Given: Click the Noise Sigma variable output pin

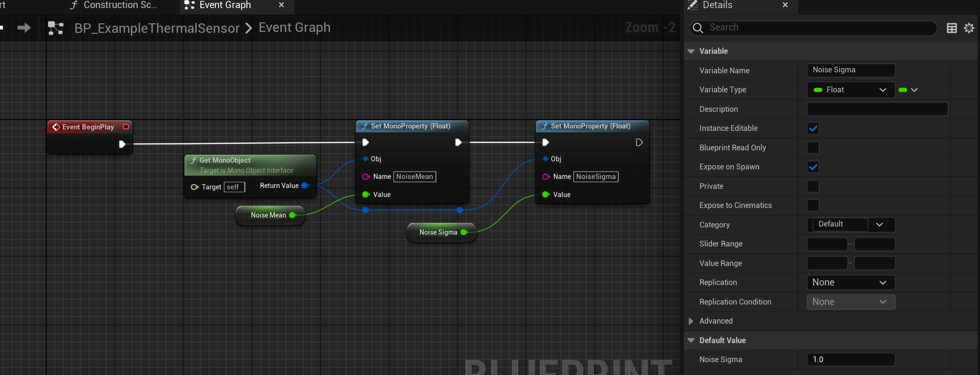Looking at the screenshot, I should click(x=464, y=232).
